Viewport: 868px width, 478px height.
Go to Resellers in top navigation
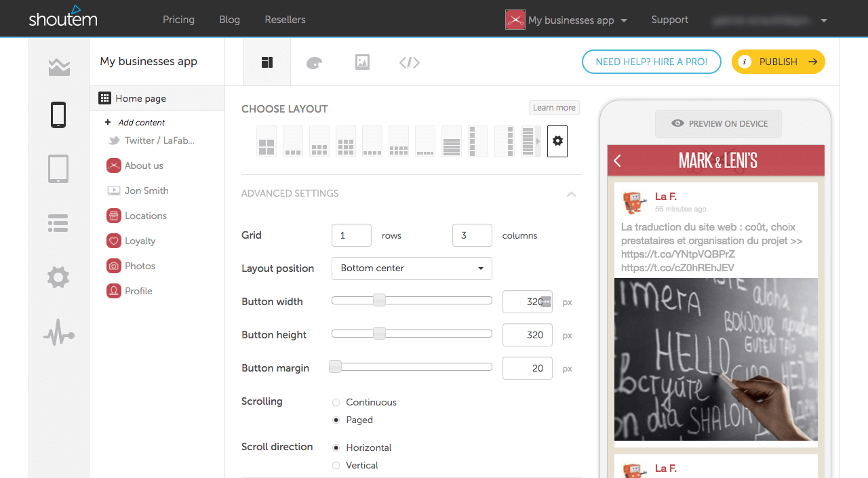coord(285,20)
